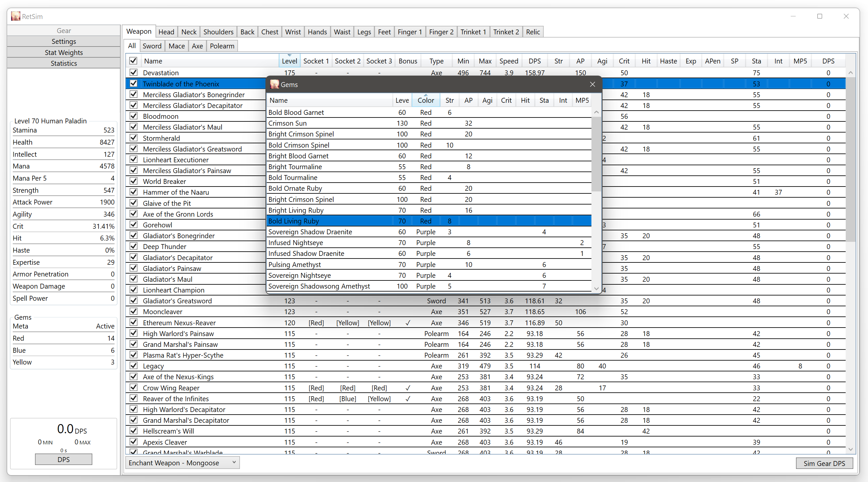Toggle checkbox for Devastation weapon

click(x=133, y=72)
